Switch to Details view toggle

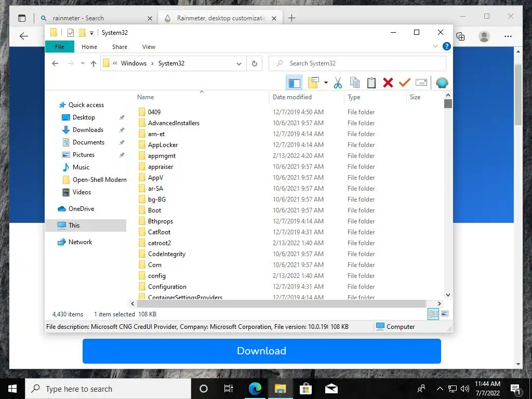434,314
